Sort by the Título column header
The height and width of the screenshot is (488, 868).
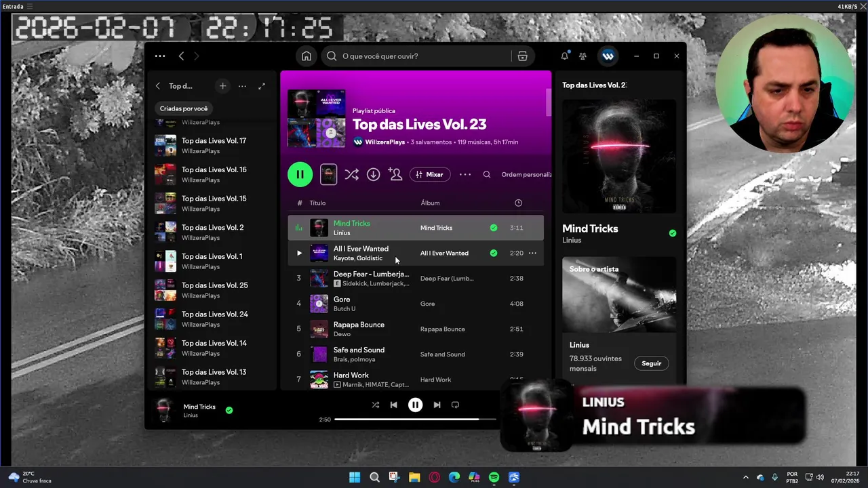317,203
